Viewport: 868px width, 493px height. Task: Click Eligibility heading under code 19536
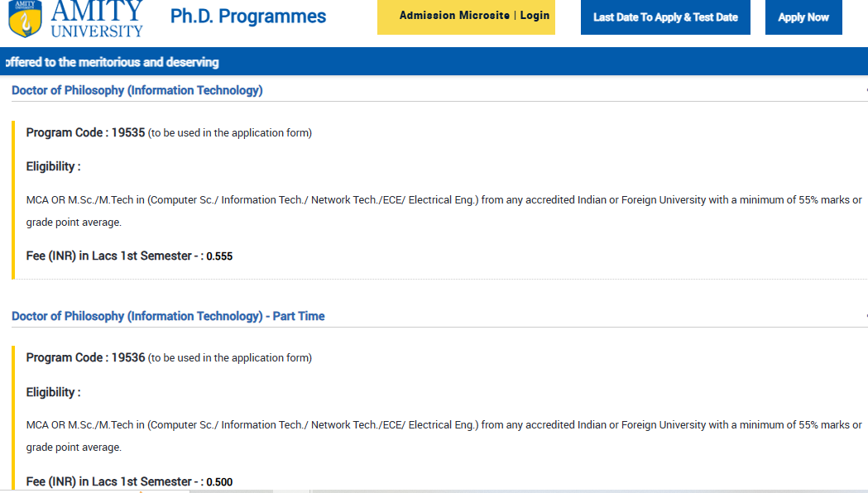(x=53, y=392)
